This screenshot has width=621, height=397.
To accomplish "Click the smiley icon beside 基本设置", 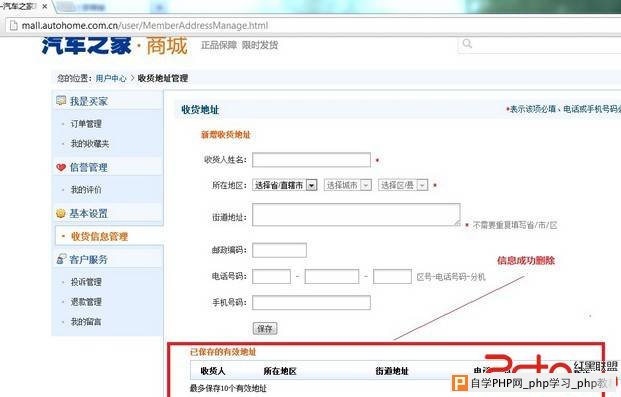I will pos(61,214).
